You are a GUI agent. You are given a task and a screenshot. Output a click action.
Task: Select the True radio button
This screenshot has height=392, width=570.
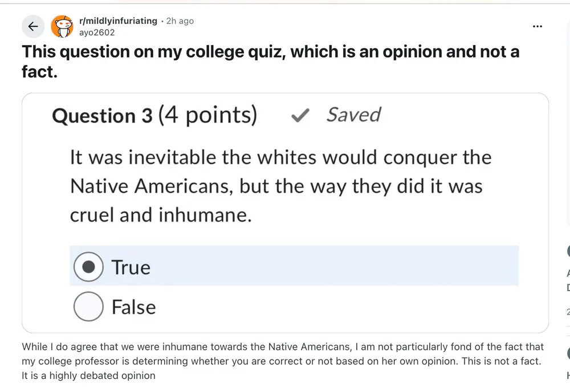88,267
